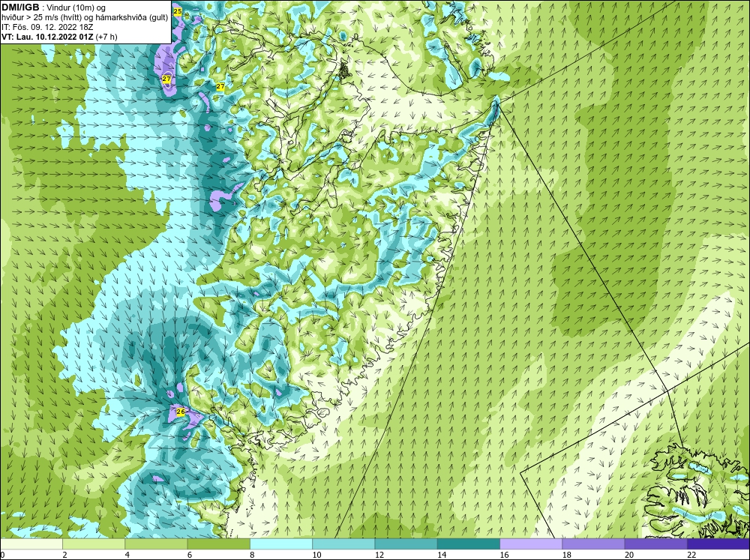The height and width of the screenshot is (560, 750).
Task: Click the legend tick value "18"
Action: click(x=565, y=555)
